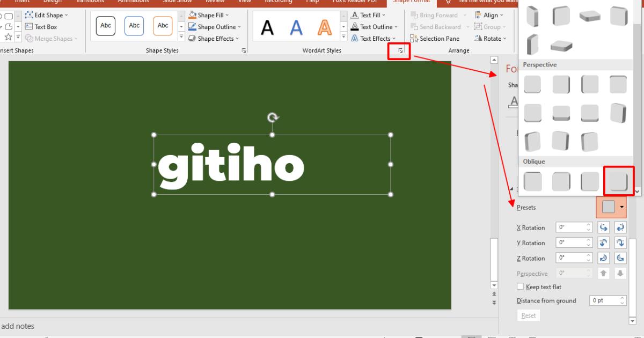
Task: Select the Oblique Top Left preset
Action: point(532,181)
